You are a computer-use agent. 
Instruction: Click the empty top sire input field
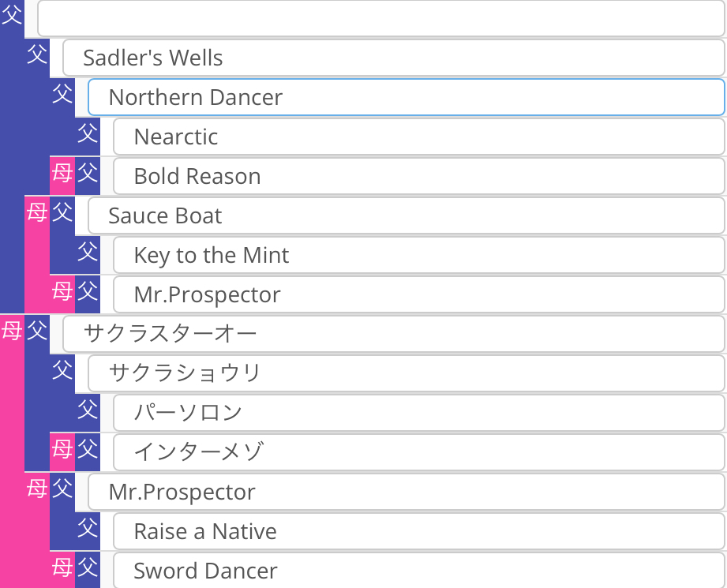[x=380, y=18]
